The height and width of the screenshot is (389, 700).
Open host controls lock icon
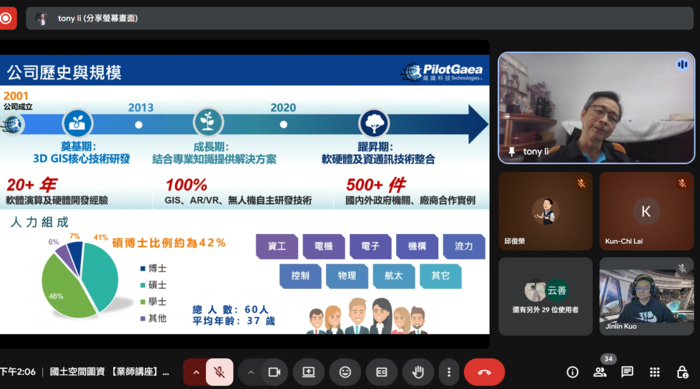(682, 372)
